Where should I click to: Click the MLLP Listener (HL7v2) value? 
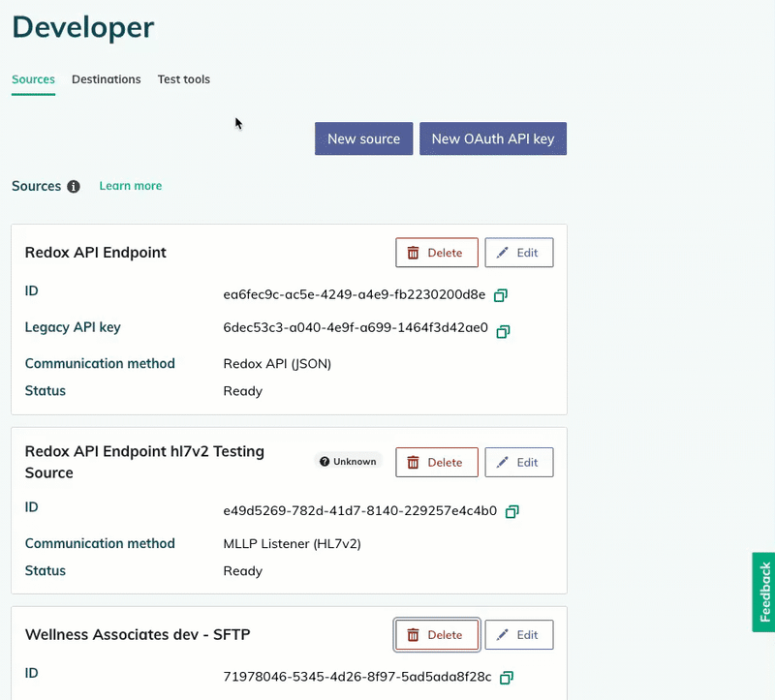pos(293,544)
